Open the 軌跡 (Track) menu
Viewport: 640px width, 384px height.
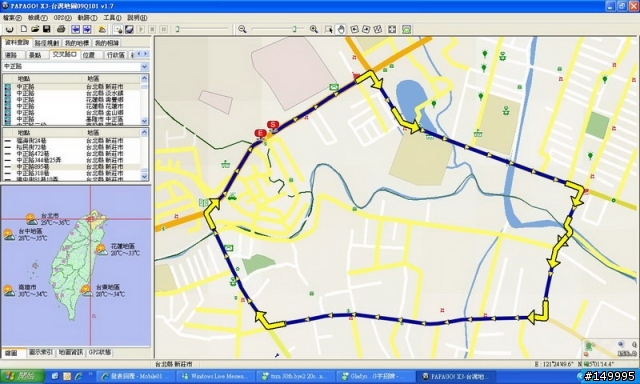point(87,18)
